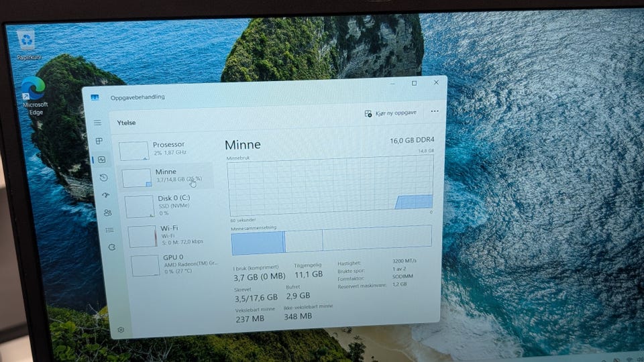Click the Hastighet value 3200 MT/s
The height and width of the screenshot is (362, 644).
click(404, 261)
